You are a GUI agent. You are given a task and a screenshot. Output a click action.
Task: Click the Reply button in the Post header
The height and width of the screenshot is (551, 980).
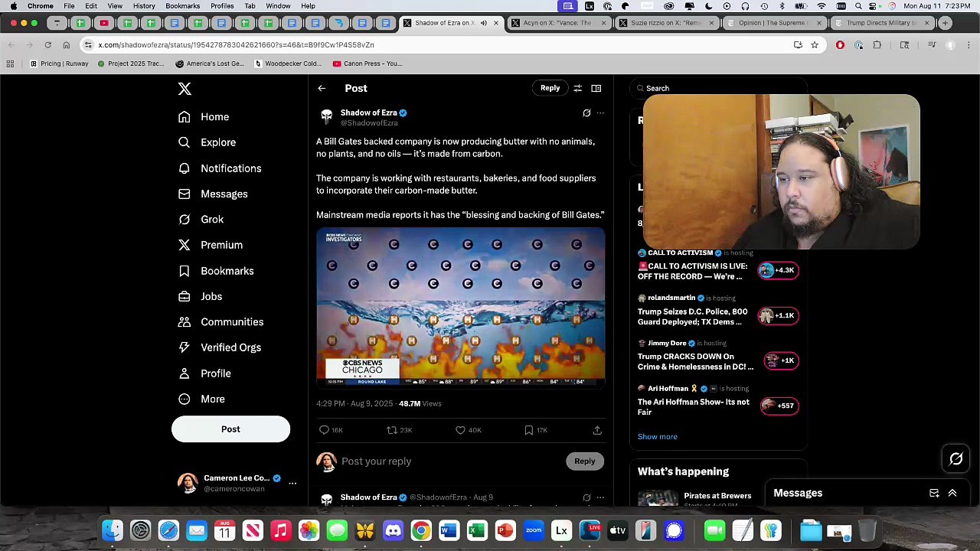[x=550, y=88]
